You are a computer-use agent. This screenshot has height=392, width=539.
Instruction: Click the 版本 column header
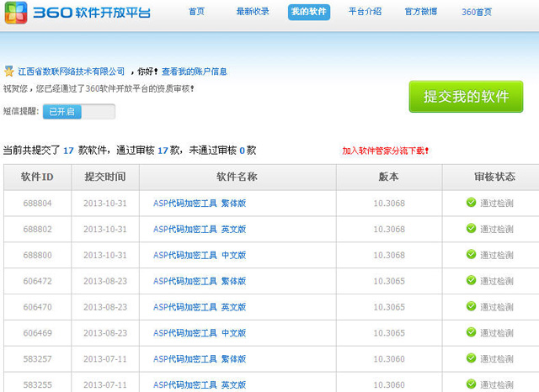click(389, 177)
